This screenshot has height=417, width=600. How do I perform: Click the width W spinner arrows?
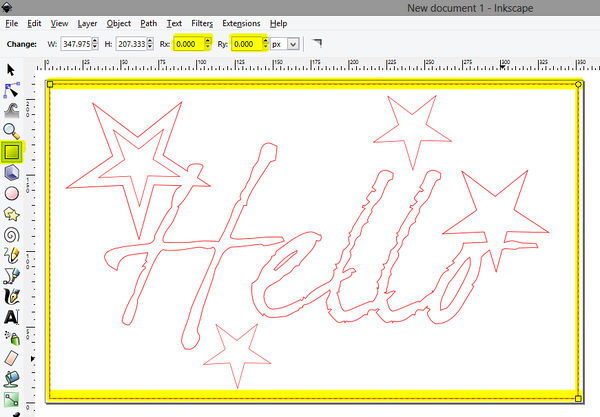click(98, 45)
